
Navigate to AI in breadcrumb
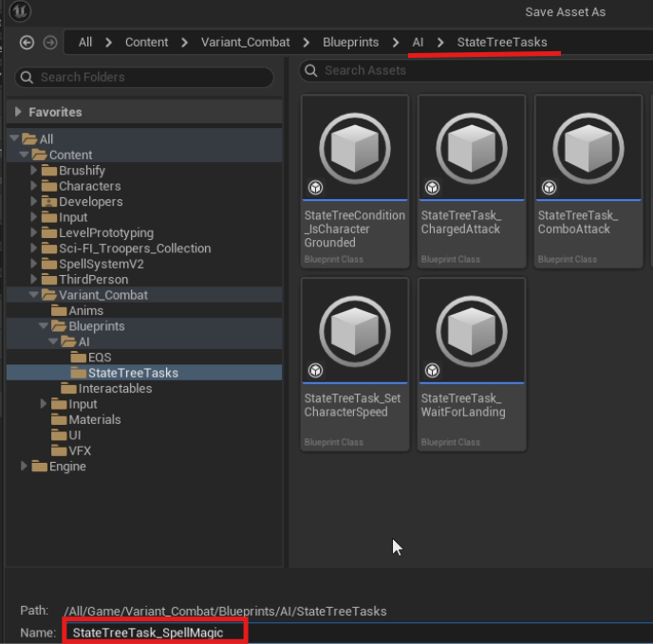click(x=418, y=43)
